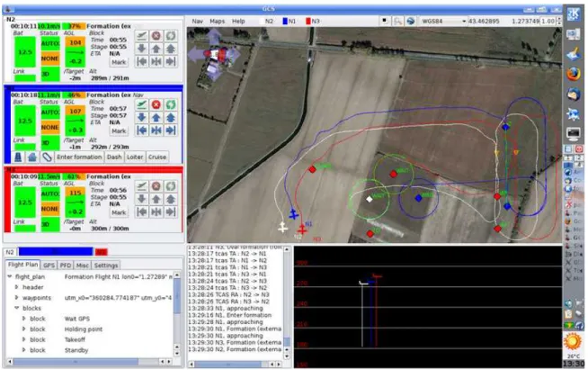Expand the Takeoff block
This screenshot has height=370, width=588.
click(x=24, y=339)
